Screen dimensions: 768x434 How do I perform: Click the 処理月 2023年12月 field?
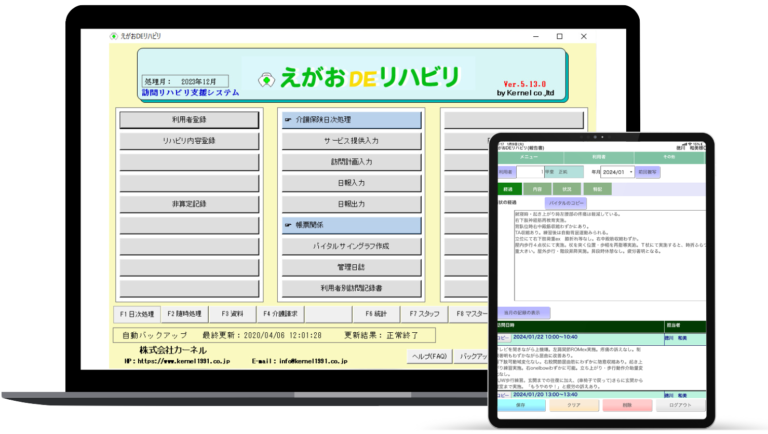[x=186, y=82]
